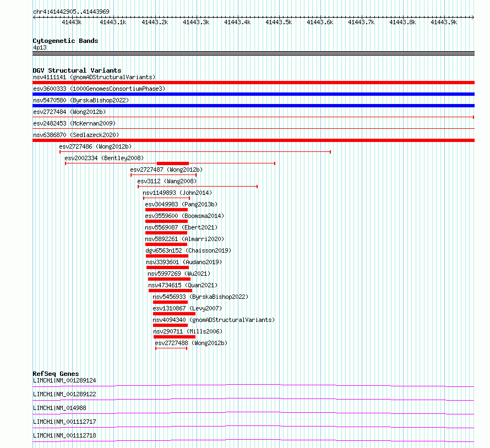490x448 pixels.
Task: Select nsv290711 (Mills2006) variant
Action: tap(188, 331)
